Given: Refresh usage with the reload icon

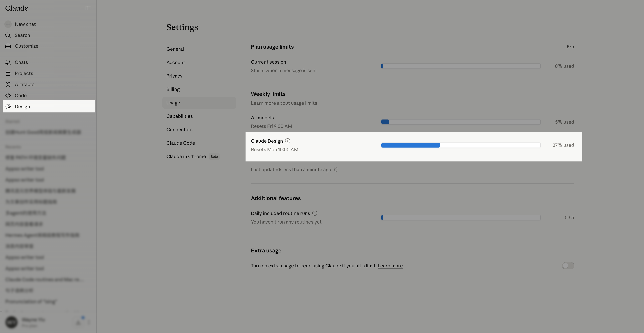Looking at the screenshot, I should click(x=336, y=170).
